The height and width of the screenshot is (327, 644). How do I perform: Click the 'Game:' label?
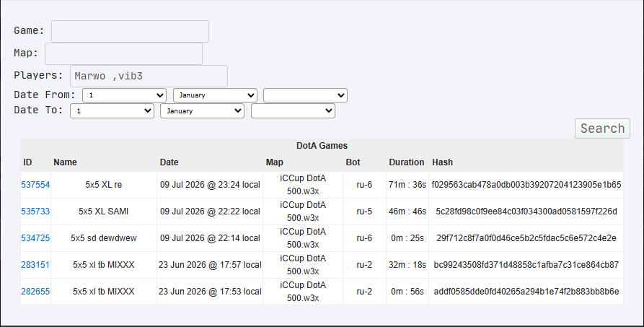[x=29, y=31]
